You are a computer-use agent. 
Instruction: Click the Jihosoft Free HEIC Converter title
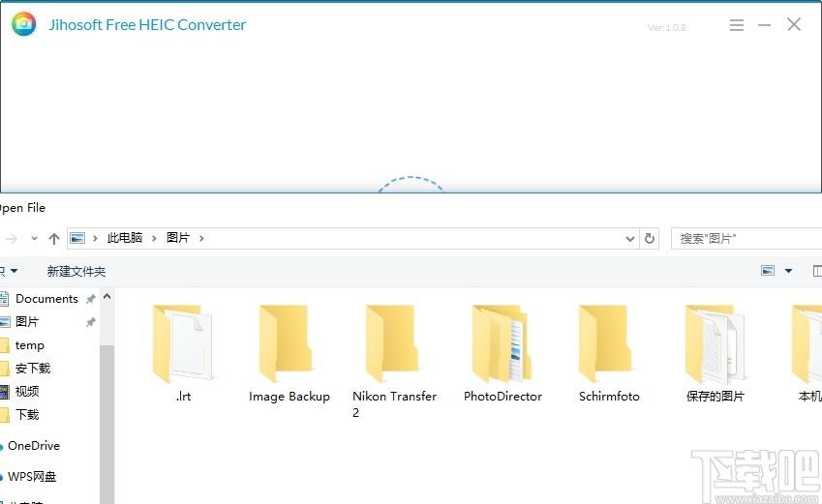(147, 24)
